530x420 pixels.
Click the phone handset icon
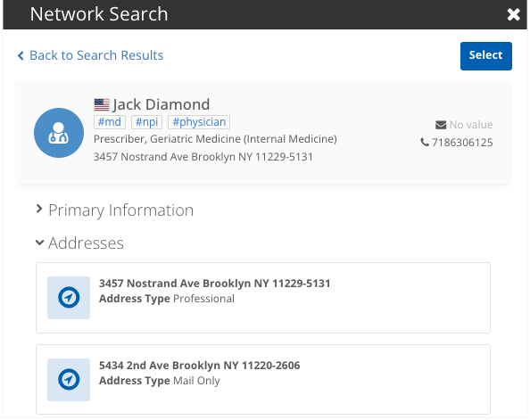pos(425,143)
